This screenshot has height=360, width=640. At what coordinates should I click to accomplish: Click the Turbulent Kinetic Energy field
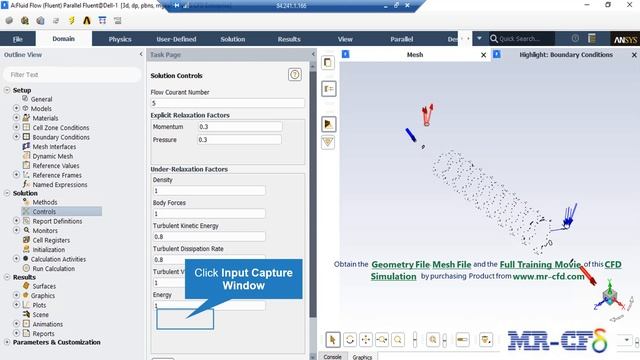pos(209,236)
